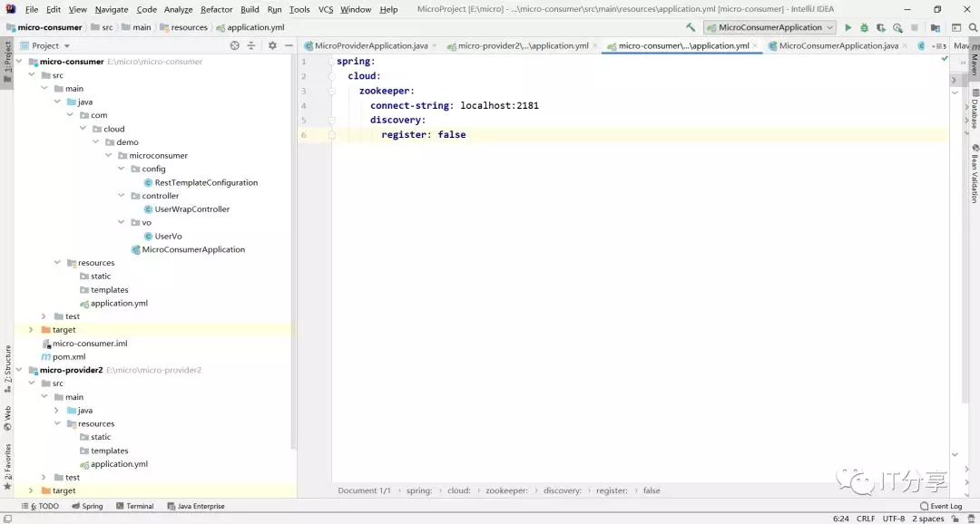Toggle the Spring tool window
This screenshot has height=524, width=980.
click(x=87, y=506)
